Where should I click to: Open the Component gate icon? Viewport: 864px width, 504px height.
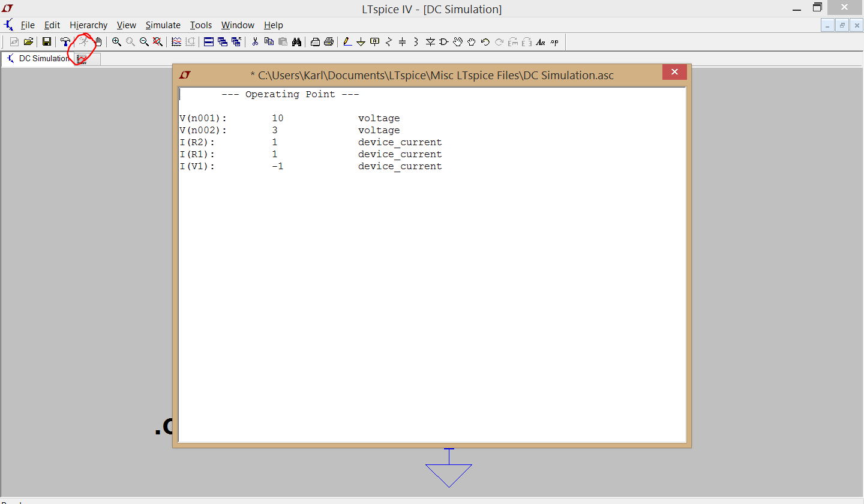click(444, 41)
